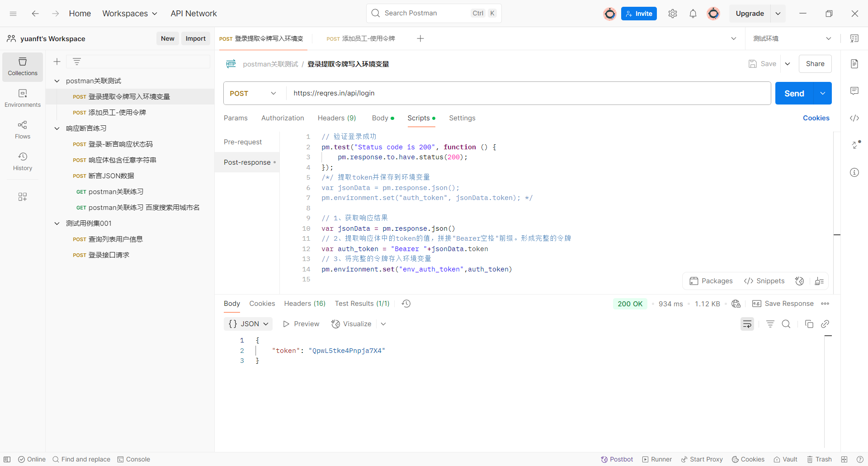Click Save Response

783,304
